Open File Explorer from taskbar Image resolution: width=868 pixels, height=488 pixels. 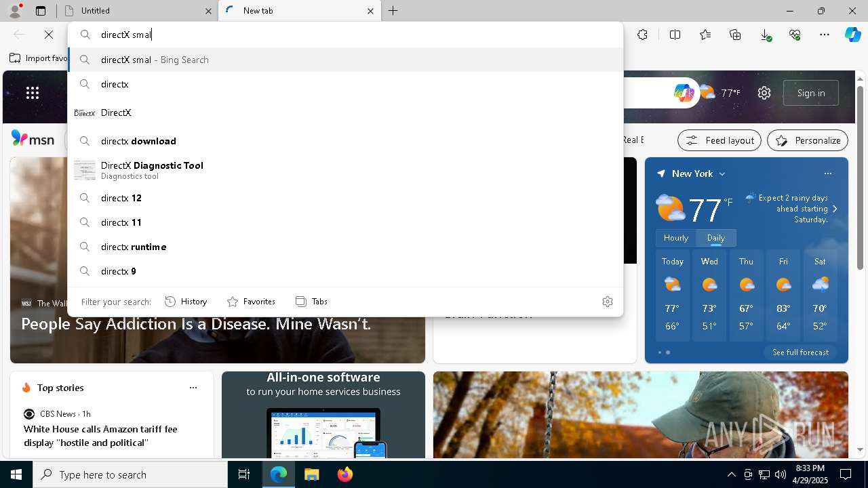[311, 474]
